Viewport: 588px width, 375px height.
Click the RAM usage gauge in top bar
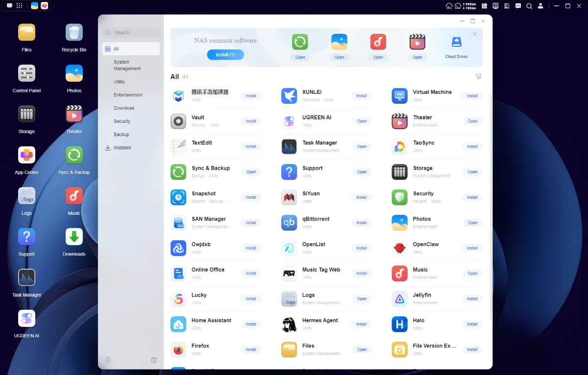pos(458,6)
